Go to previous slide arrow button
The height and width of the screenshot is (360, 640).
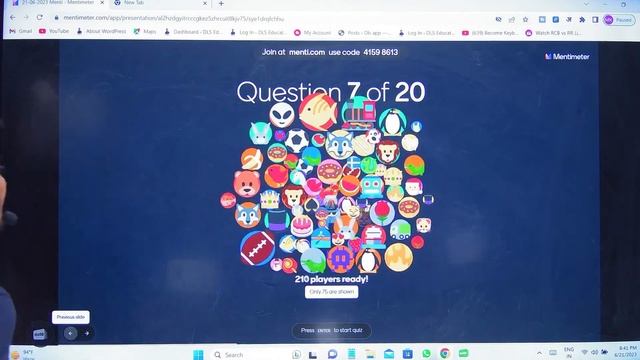70,333
